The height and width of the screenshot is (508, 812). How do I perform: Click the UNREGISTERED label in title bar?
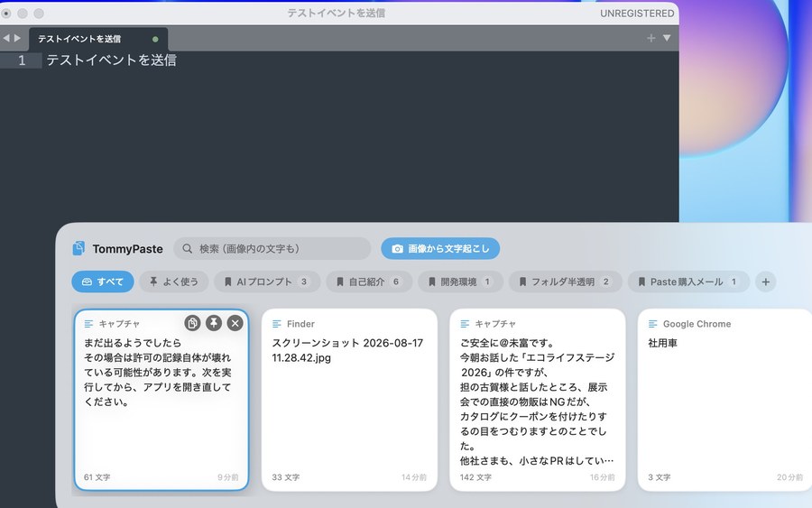tap(637, 14)
